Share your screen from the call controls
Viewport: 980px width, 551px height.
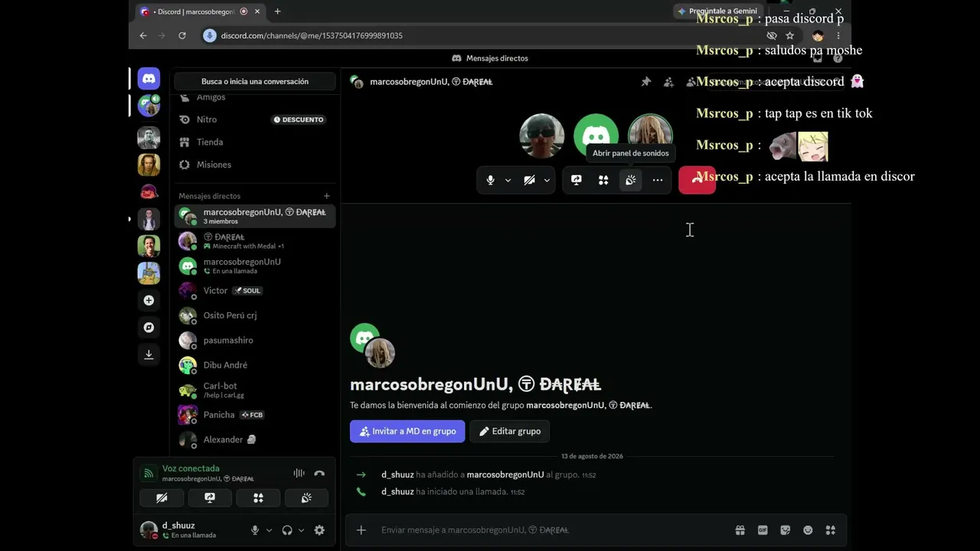coord(577,180)
